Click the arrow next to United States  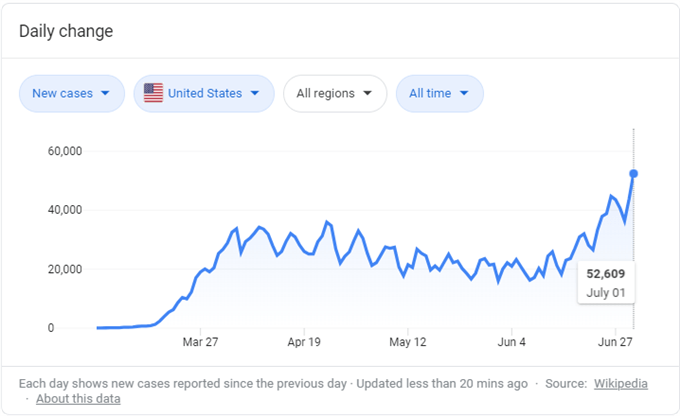coord(255,93)
